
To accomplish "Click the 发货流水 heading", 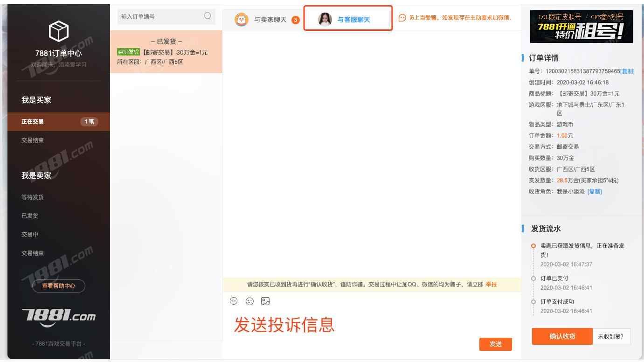I will (x=546, y=229).
